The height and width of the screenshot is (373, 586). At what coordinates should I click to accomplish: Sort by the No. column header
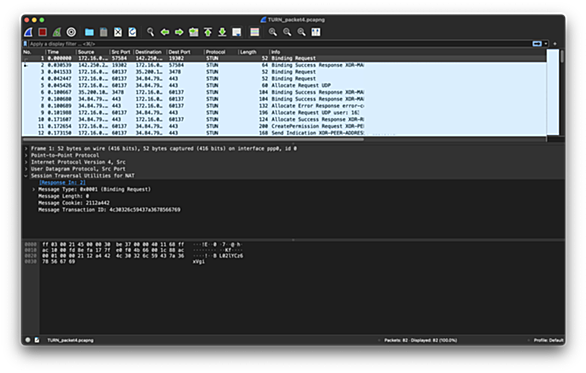tap(34, 52)
